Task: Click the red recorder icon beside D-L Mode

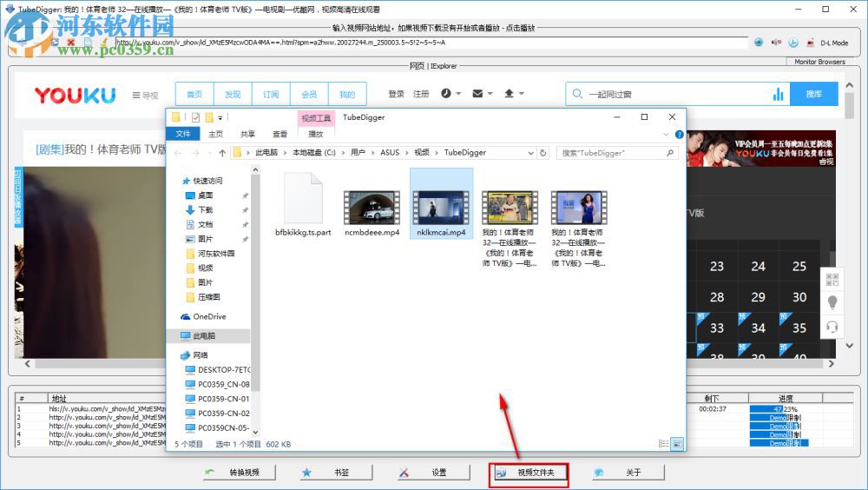Action: (811, 43)
